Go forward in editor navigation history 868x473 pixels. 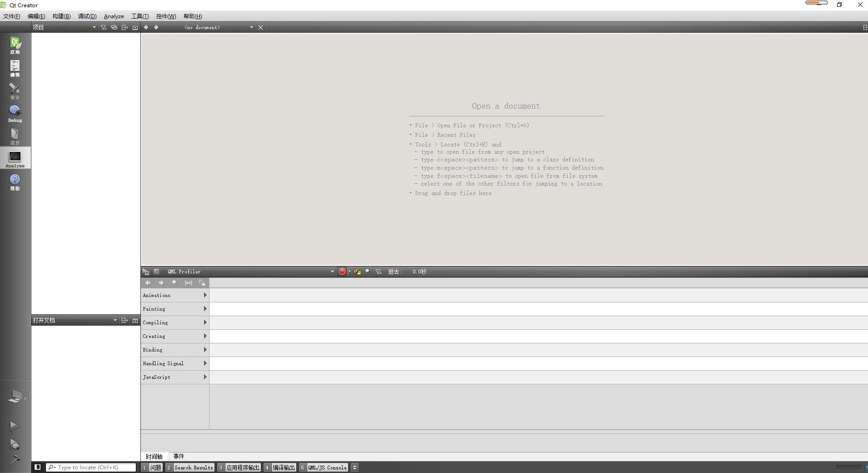[x=156, y=27]
